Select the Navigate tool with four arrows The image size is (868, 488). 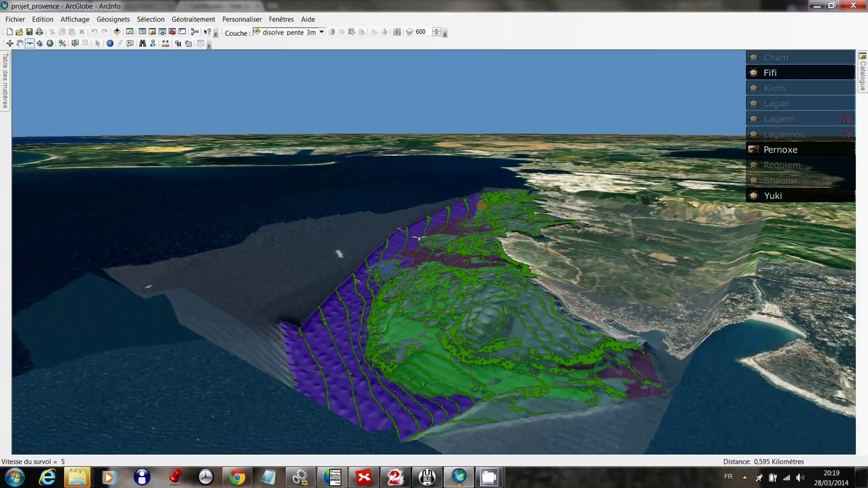click(9, 43)
